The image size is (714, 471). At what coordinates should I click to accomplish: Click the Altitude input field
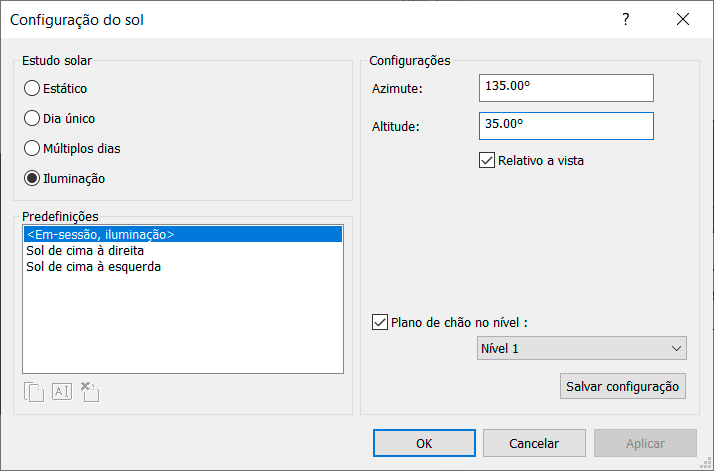(566, 126)
